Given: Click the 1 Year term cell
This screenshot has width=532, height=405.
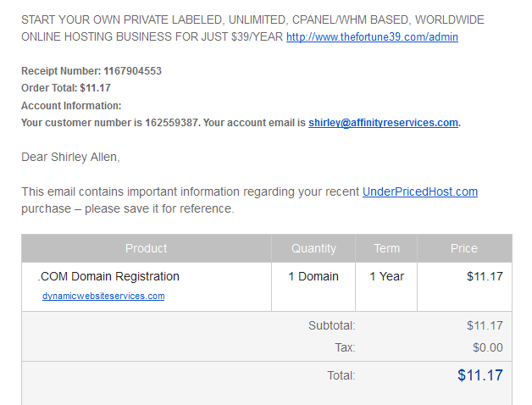Looking at the screenshot, I should 386,276.
